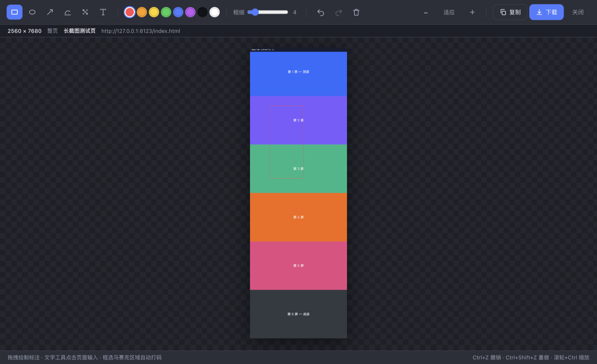Viewport: 597px width, 364px height.
Task: Click the dark 第 6 屏 bottom section
Action: coord(298,314)
